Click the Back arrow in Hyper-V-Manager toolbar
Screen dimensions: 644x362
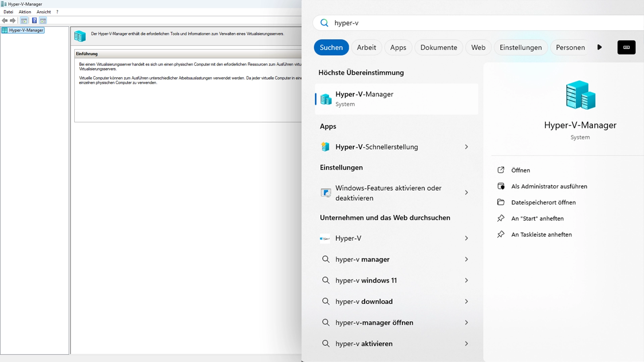pyautogui.click(x=5, y=21)
